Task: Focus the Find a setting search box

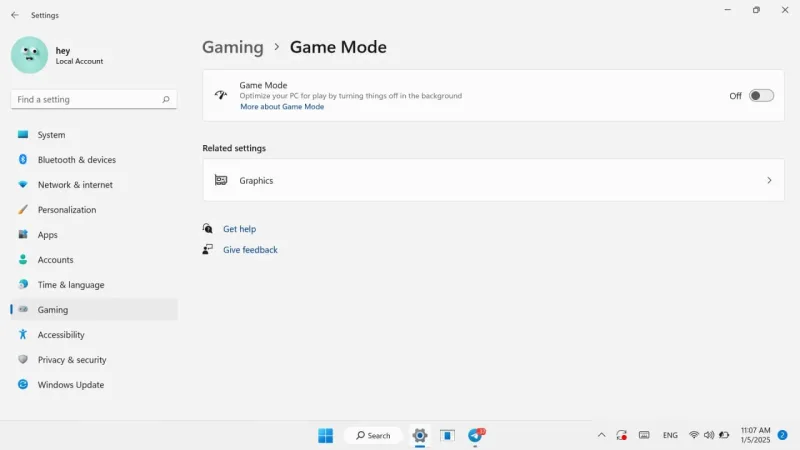Action: click(x=94, y=99)
